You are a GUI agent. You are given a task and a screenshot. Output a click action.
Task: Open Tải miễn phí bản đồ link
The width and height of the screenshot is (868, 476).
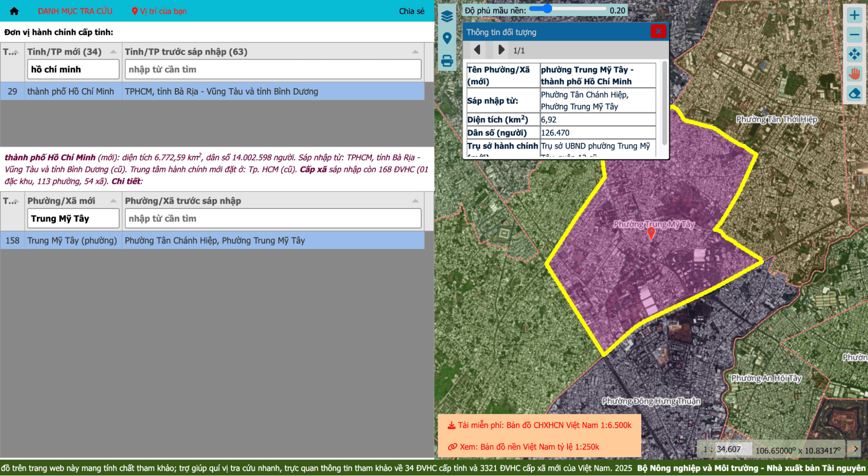pos(540,425)
